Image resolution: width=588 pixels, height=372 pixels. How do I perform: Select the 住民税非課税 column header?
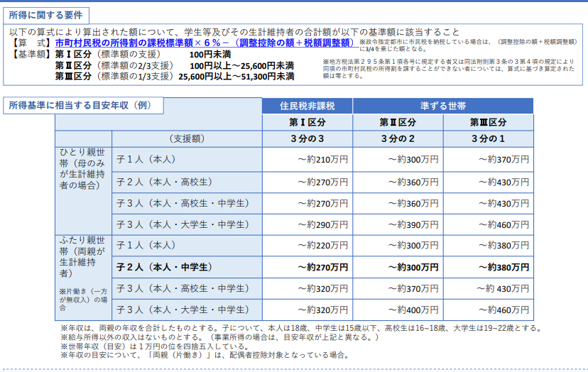pos(306,106)
